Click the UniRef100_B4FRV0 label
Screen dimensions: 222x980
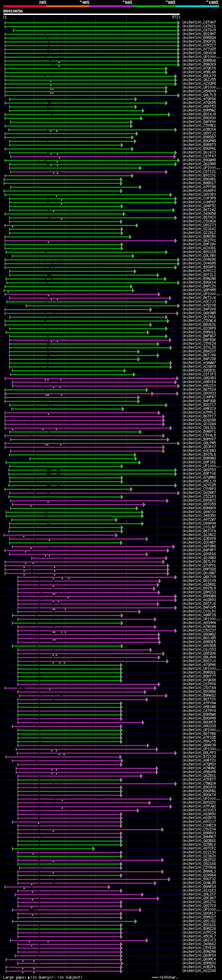pyautogui.click(x=199, y=122)
